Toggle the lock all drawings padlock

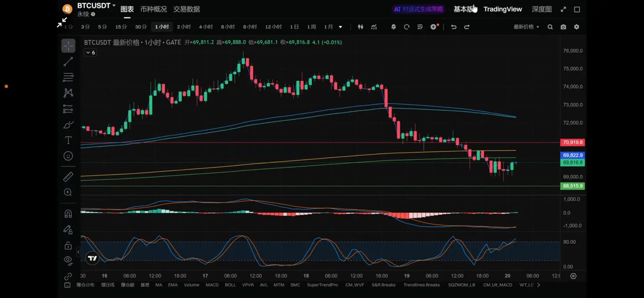point(68,245)
